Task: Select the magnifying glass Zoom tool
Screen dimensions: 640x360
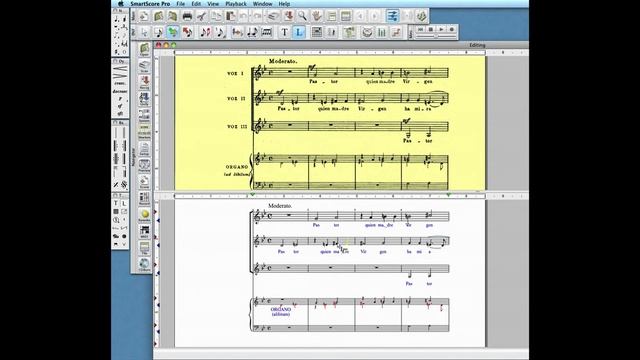Action: coord(302,16)
